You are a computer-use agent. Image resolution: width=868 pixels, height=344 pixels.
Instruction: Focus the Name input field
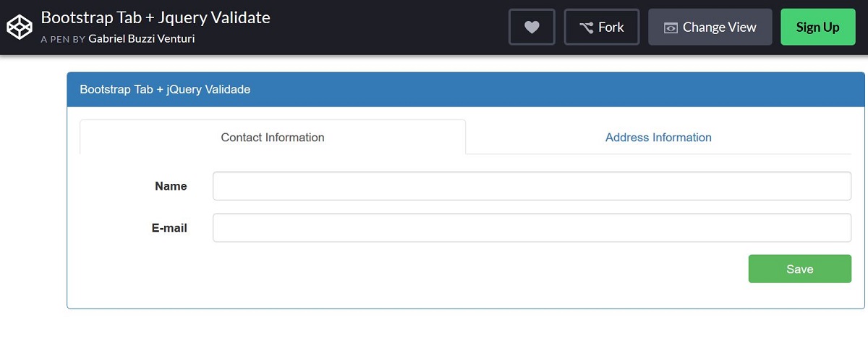532,186
